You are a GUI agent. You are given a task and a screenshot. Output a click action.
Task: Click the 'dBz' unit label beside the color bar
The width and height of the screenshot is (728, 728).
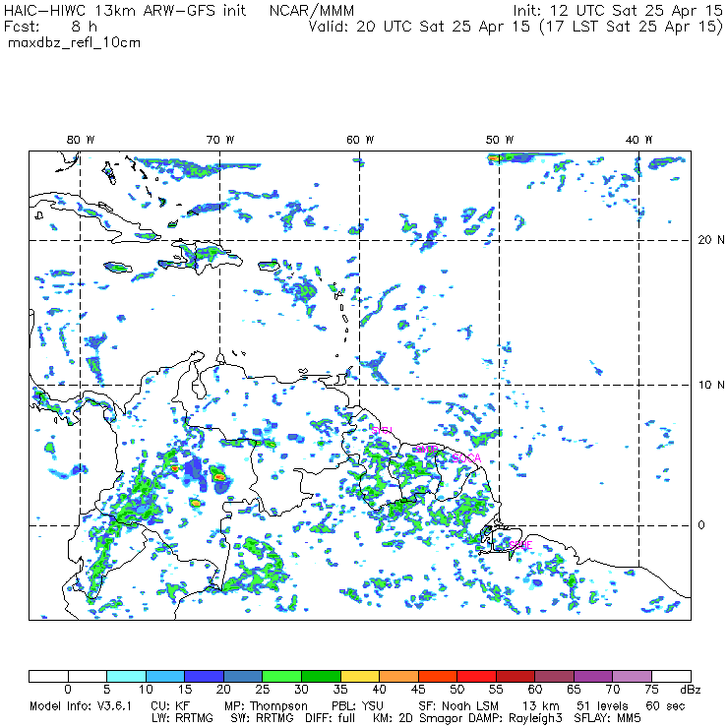691,690
